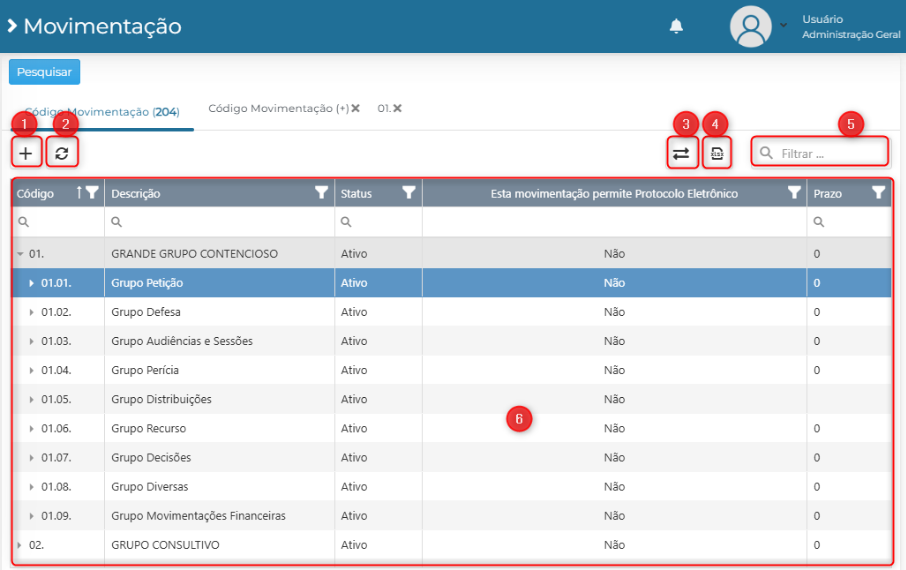Expand the 01.07. Grupo Decisões row
906x570 pixels.
32,457
